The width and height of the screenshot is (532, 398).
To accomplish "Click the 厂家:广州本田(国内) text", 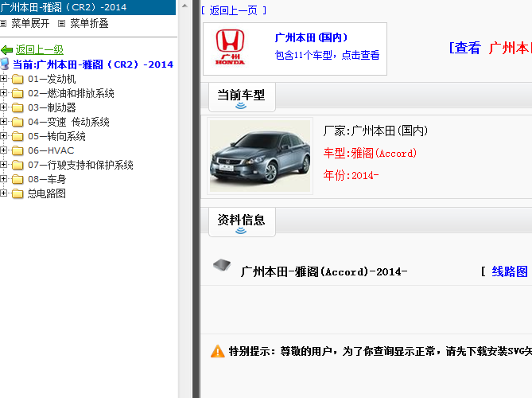I will pyautogui.click(x=375, y=131).
